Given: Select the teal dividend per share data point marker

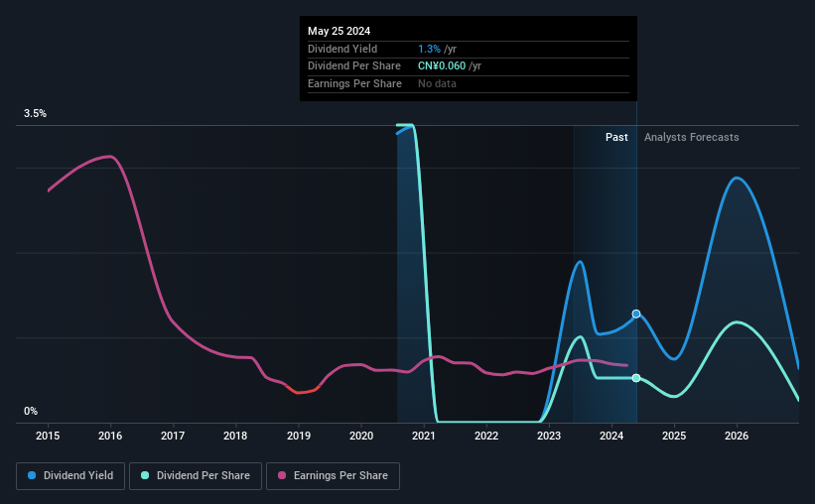Looking at the screenshot, I should point(636,378).
